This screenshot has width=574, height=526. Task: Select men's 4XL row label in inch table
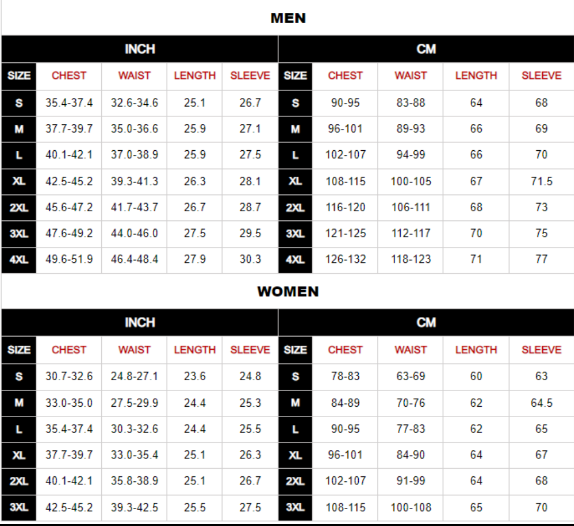[x=19, y=260]
